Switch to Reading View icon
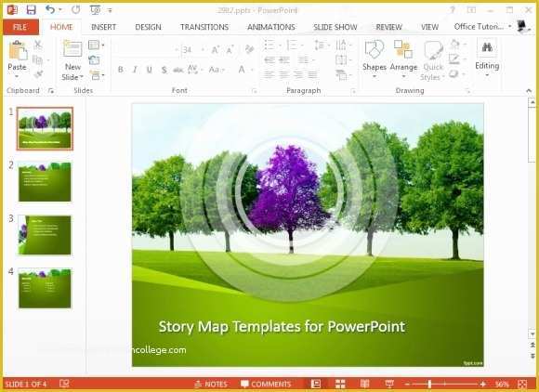This screenshot has width=539, height=392. pos(364,384)
